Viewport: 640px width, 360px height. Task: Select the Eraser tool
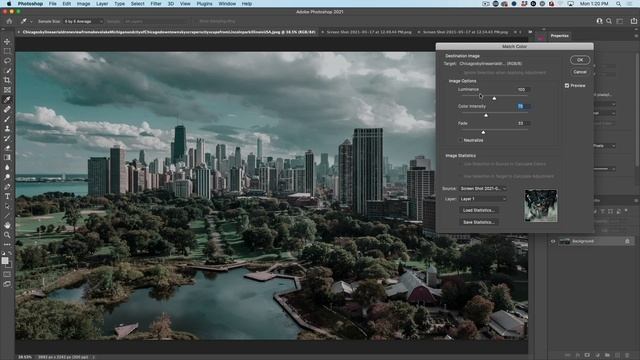point(7,148)
